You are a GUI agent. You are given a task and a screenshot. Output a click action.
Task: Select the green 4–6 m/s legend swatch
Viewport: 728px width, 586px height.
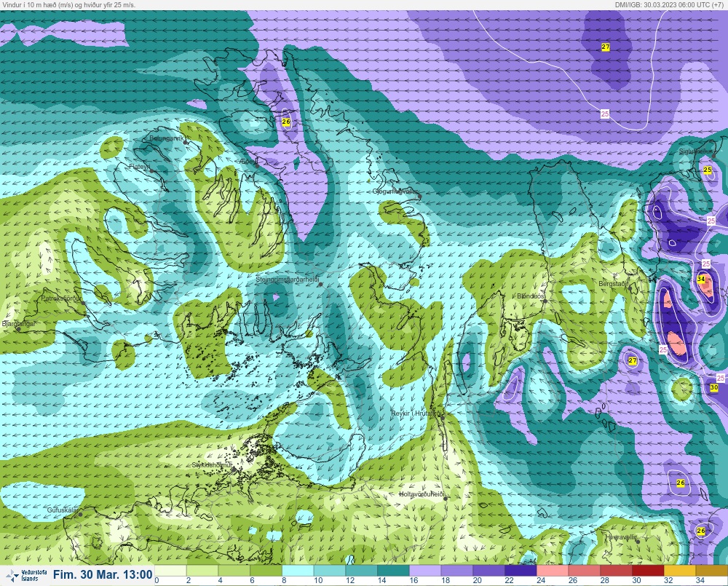pyautogui.click(x=234, y=571)
